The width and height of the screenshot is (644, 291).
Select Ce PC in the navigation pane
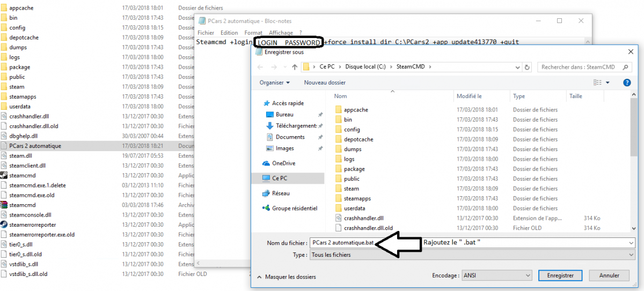[x=288, y=178]
